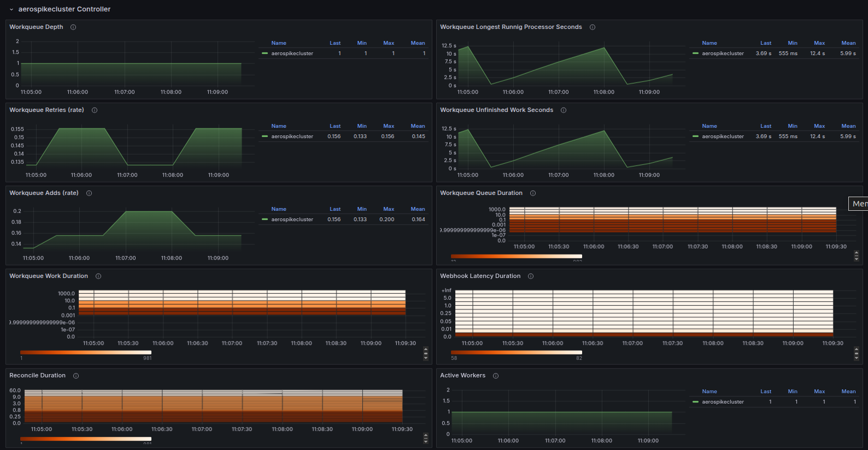Sort Unfinished Work Seconds legend by Mean
Screen dimensions: 868x450
tap(848, 126)
